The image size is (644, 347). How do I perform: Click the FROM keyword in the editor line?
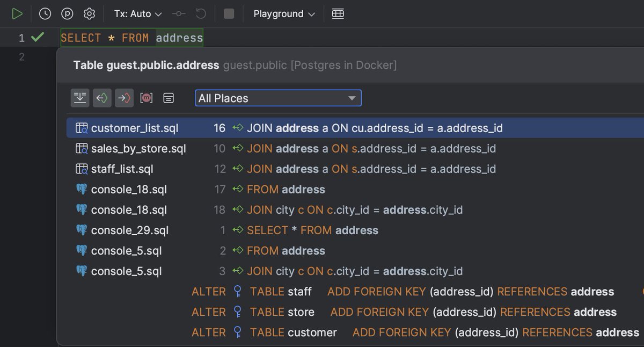click(135, 38)
